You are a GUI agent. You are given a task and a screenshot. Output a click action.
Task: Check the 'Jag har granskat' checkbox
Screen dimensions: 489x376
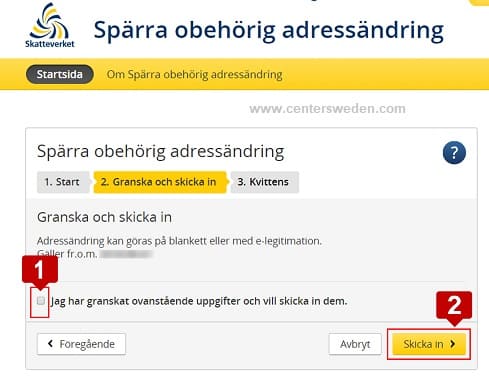pyautogui.click(x=41, y=301)
